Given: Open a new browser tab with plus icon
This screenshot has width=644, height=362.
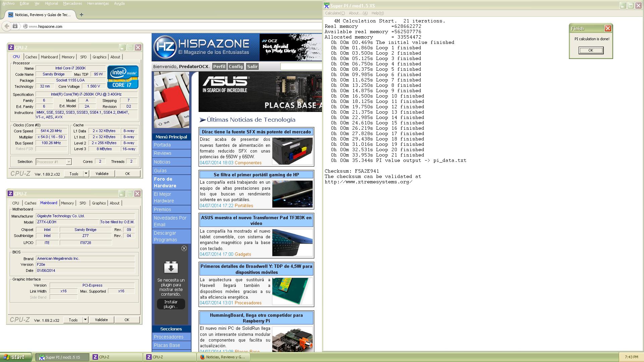Looking at the screenshot, I should (82, 15).
